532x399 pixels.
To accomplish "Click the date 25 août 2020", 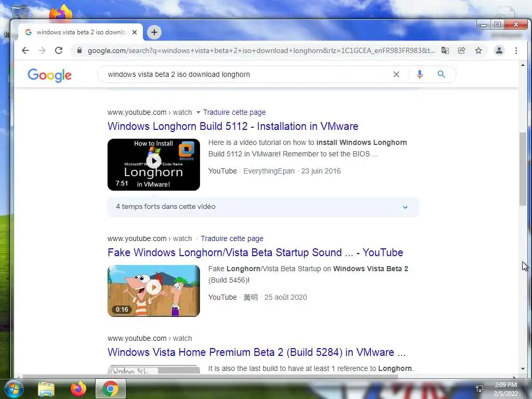I will pos(285,297).
